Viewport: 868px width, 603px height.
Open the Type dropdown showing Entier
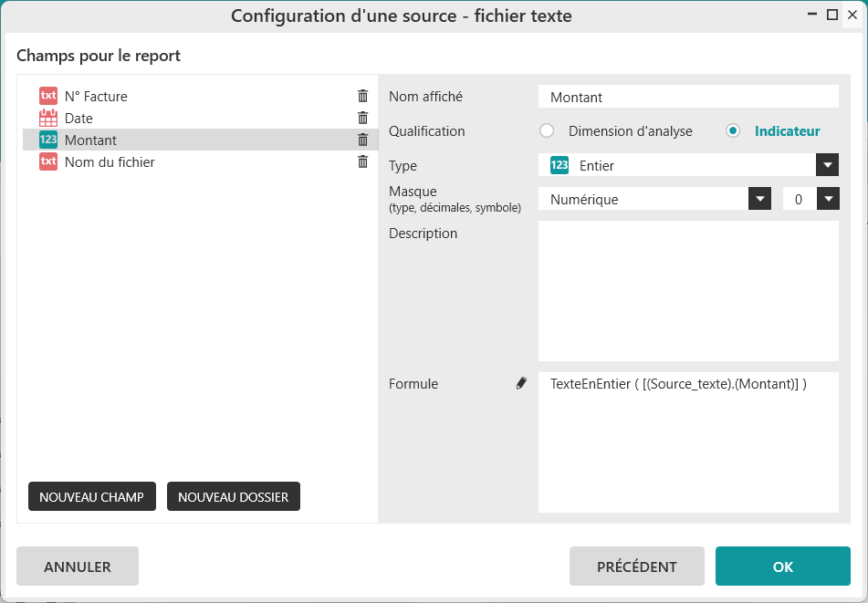pyautogui.click(x=827, y=165)
